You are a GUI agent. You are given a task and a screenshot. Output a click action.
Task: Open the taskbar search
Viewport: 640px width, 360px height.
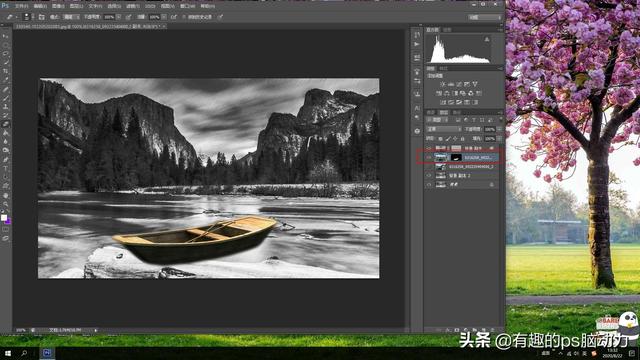pyautogui.click(x=24, y=353)
